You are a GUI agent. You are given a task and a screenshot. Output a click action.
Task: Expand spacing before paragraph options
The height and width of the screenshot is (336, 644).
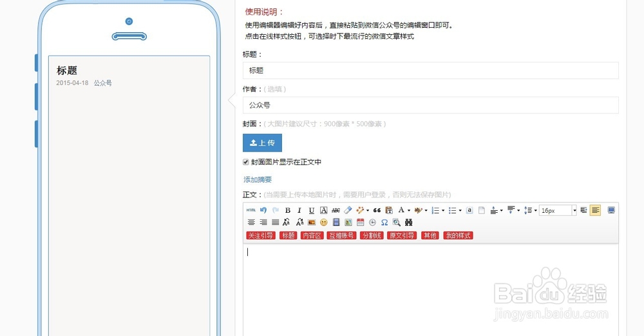click(502, 210)
